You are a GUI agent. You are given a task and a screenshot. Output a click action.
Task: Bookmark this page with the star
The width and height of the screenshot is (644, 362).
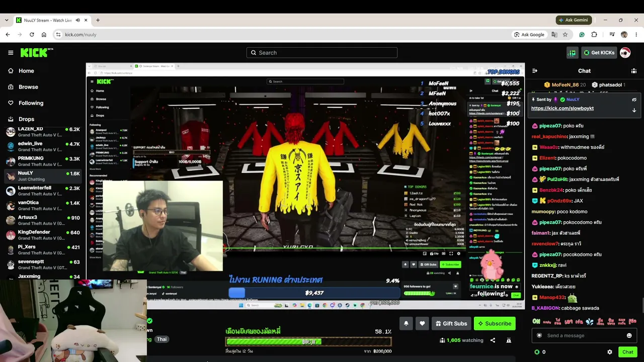click(x=565, y=35)
